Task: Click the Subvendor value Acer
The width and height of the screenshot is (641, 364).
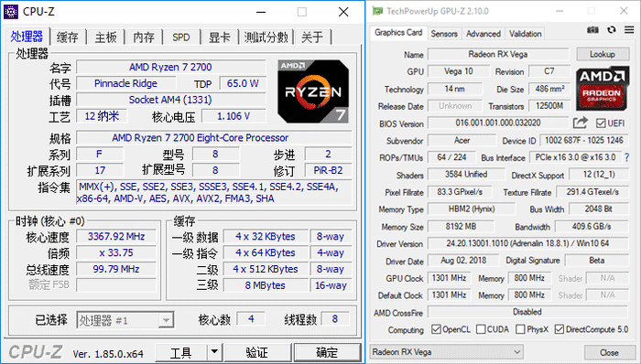Action: point(462,140)
